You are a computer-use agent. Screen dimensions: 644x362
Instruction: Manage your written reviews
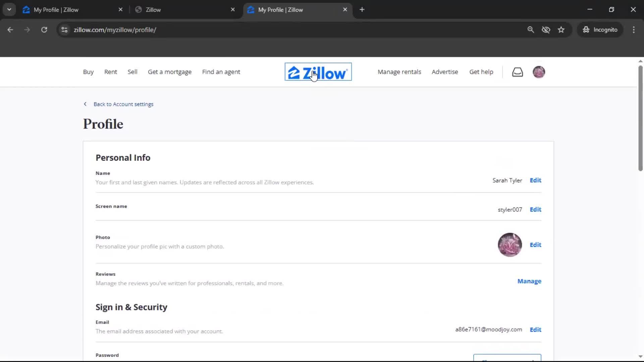529,281
